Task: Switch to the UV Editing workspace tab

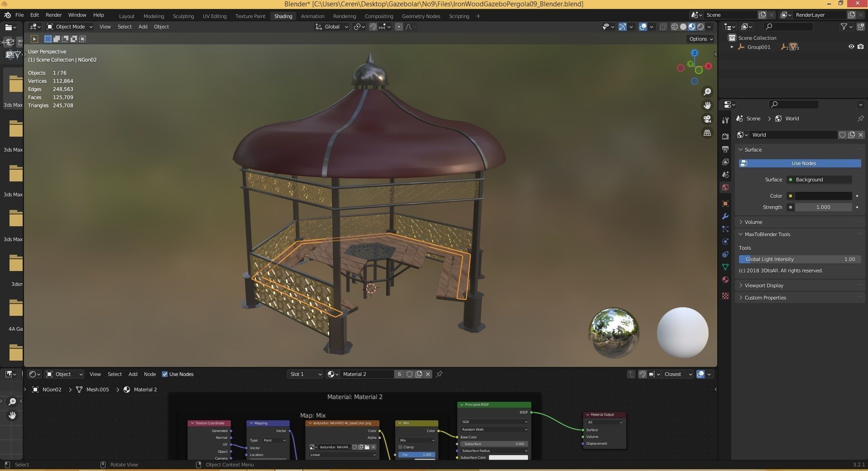Action: point(215,16)
